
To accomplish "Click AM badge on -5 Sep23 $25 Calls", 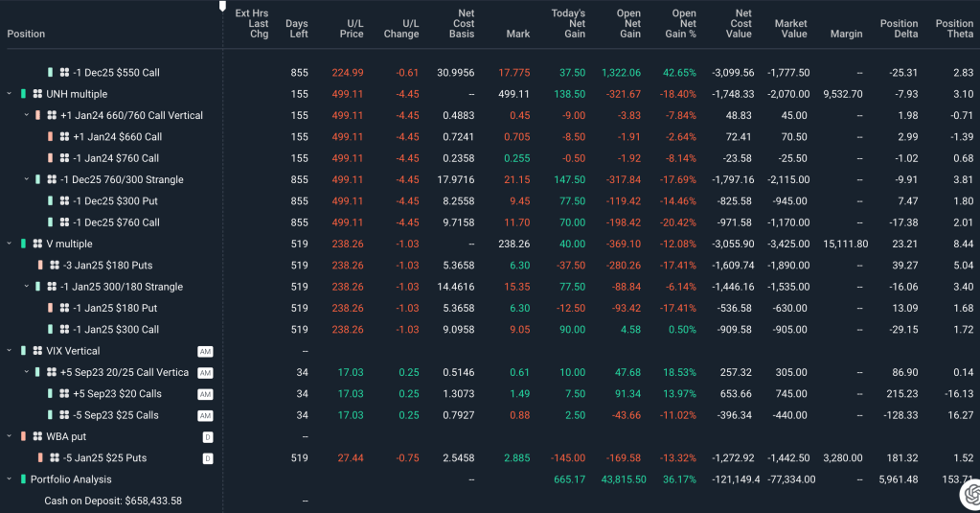I will pos(205,415).
